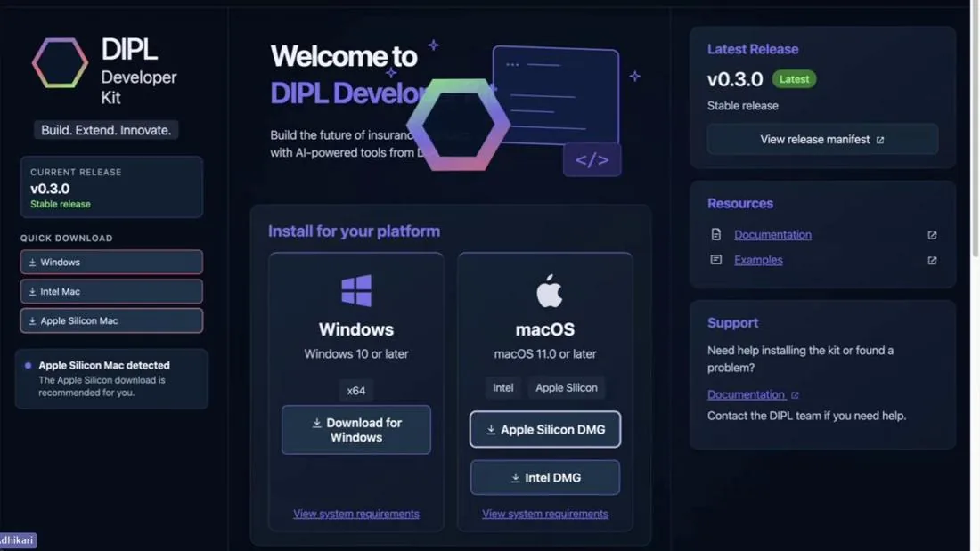Click download icon on Apple Silicon DMG button
980x551 pixels.
click(x=491, y=430)
